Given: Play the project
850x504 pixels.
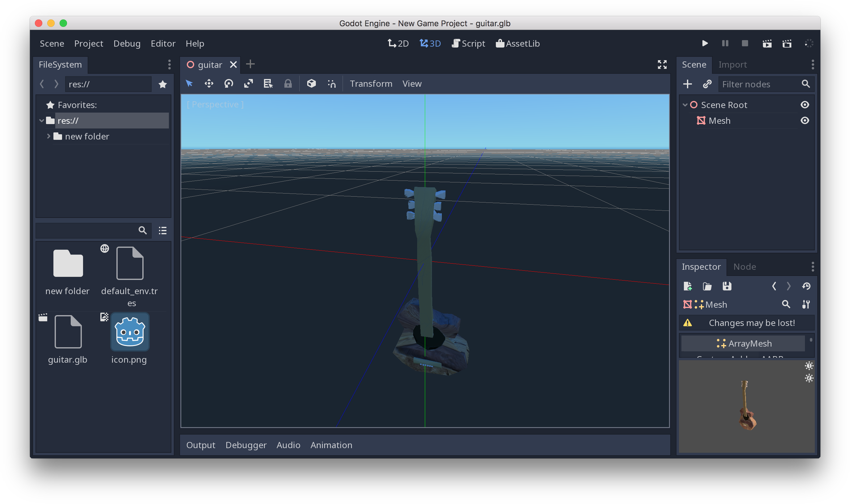Looking at the screenshot, I should 705,44.
